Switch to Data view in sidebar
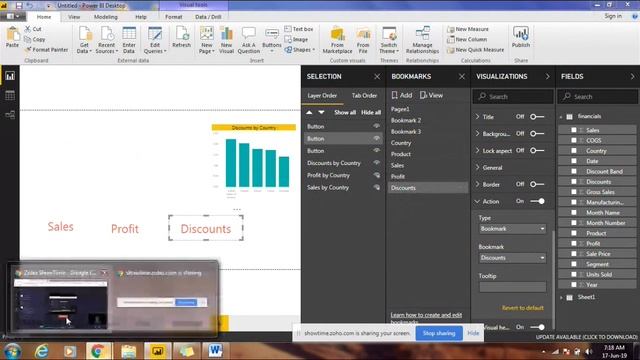Screen dimensions: 640x360 10,96
